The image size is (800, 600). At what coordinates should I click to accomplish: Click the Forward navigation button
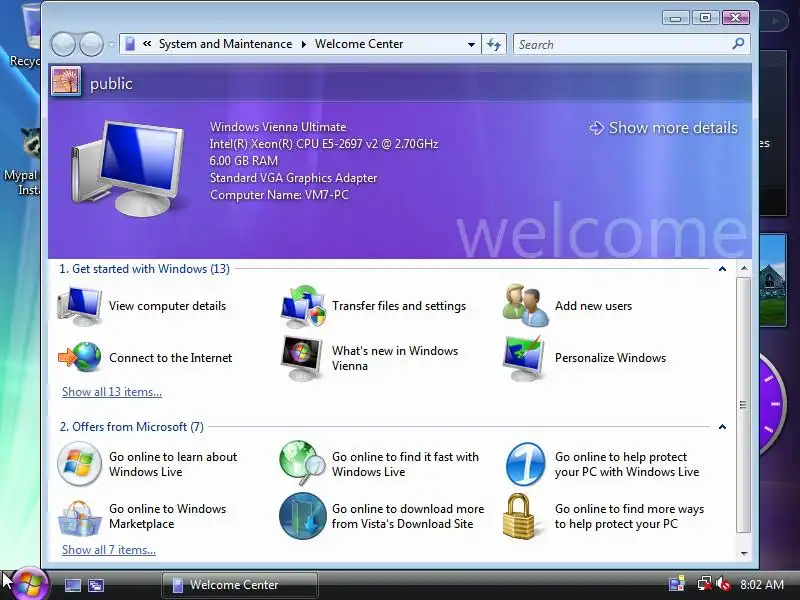[x=92, y=44]
